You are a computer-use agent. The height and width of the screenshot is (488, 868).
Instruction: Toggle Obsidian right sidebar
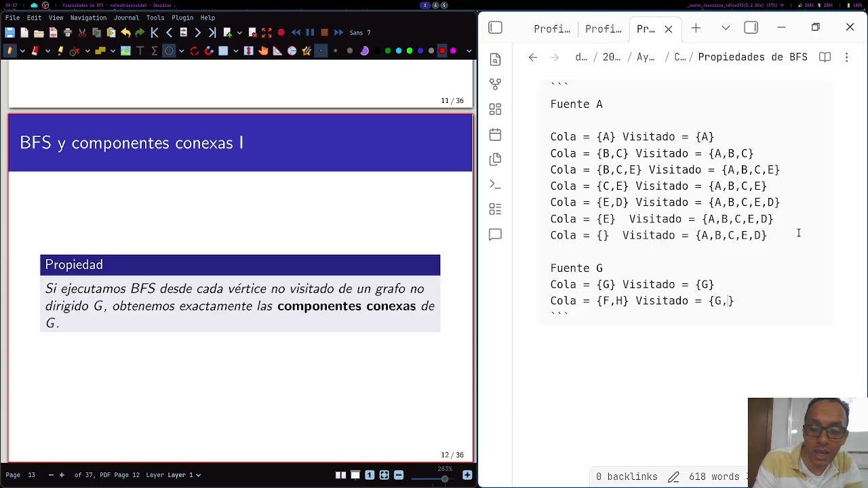pos(751,28)
